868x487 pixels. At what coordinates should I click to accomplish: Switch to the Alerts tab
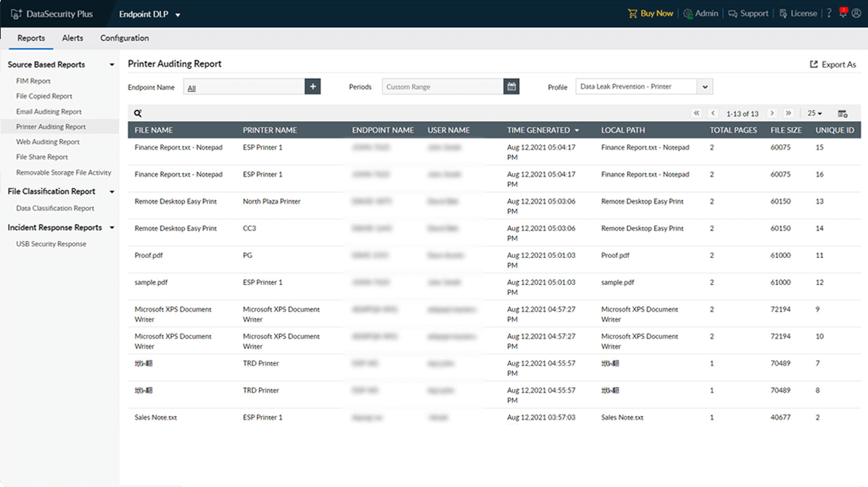coord(73,38)
